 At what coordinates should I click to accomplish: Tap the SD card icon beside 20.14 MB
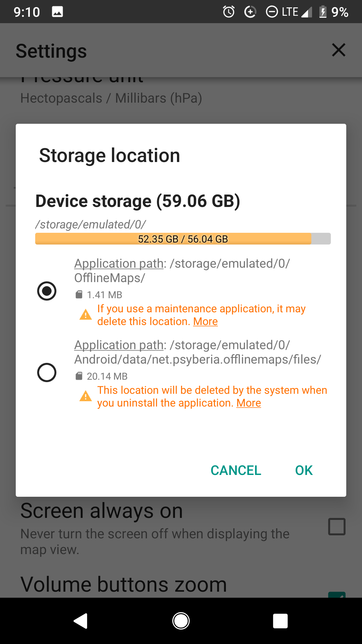click(x=79, y=376)
